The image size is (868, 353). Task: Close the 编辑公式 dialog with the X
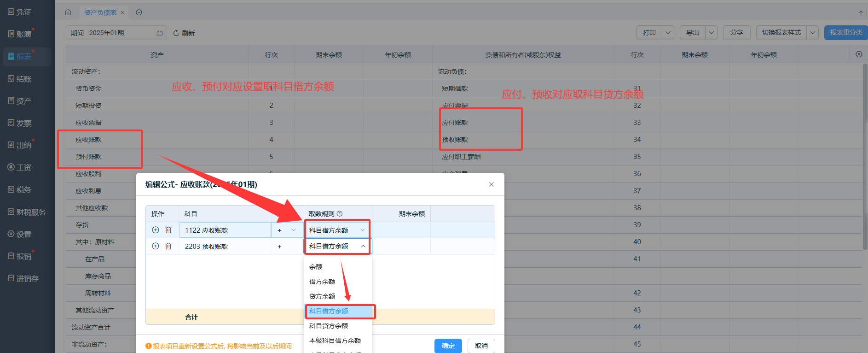[491, 184]
